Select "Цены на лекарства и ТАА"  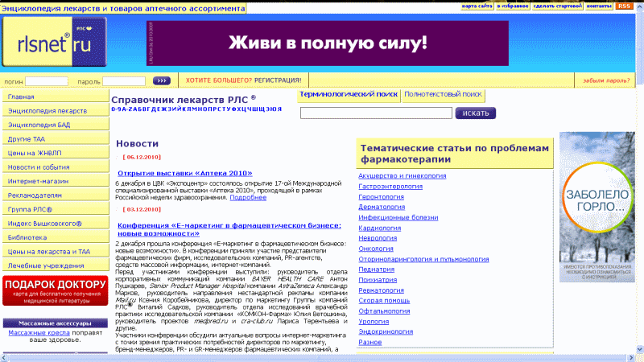[x=56, y=252]
